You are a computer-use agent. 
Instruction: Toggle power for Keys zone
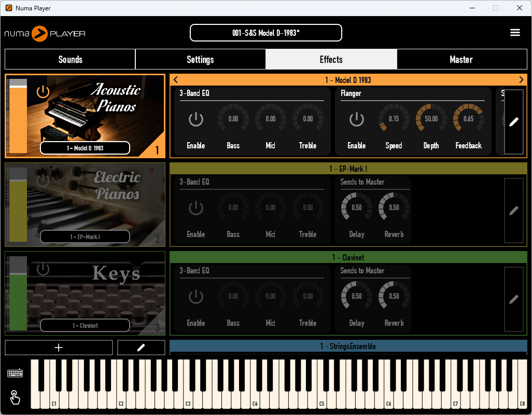point(43,269)
